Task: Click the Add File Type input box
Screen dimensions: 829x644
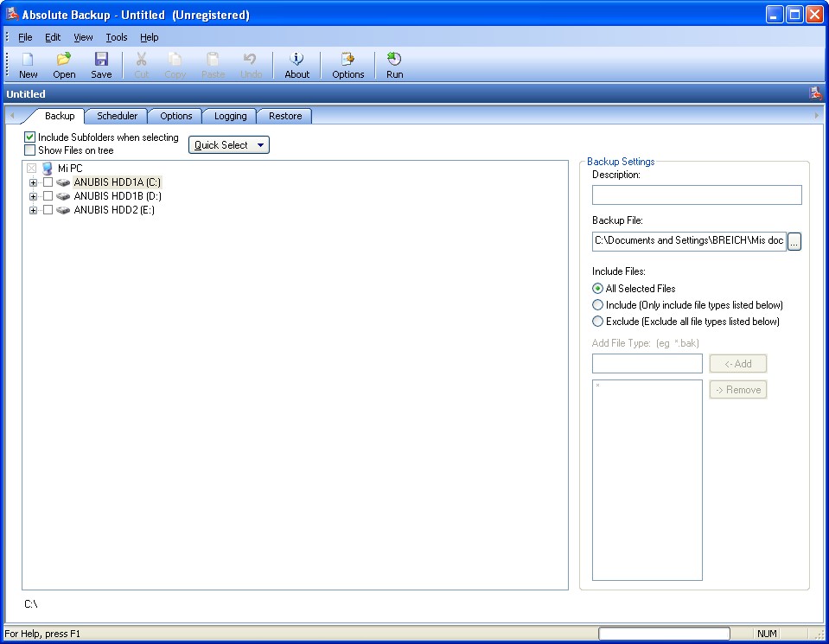Action: tap(647, 363)
